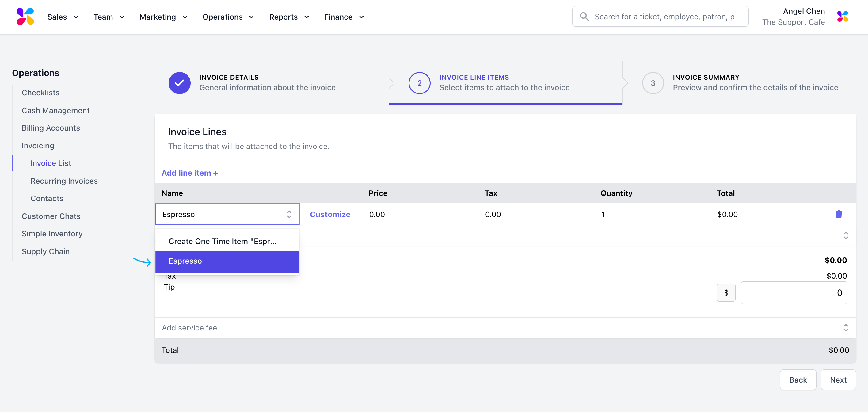This screenshot has width=868, height=412.
Task: Open Recurring Invoices page
Action: pyautogui.click(x=64, y=181)
